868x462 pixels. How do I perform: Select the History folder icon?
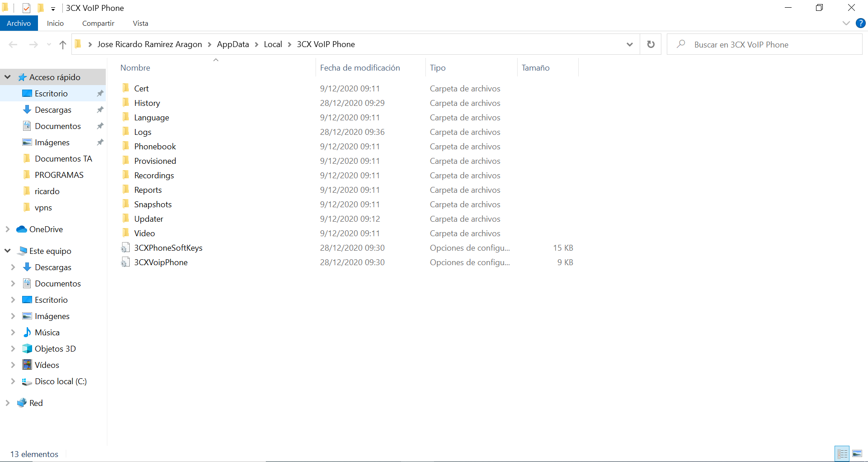pos(126,102)
